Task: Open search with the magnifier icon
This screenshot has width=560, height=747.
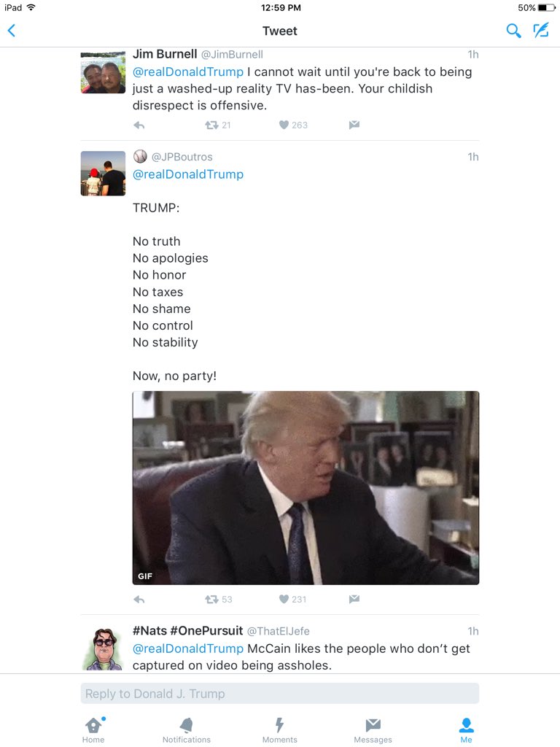Action: [x=513, y=31]
